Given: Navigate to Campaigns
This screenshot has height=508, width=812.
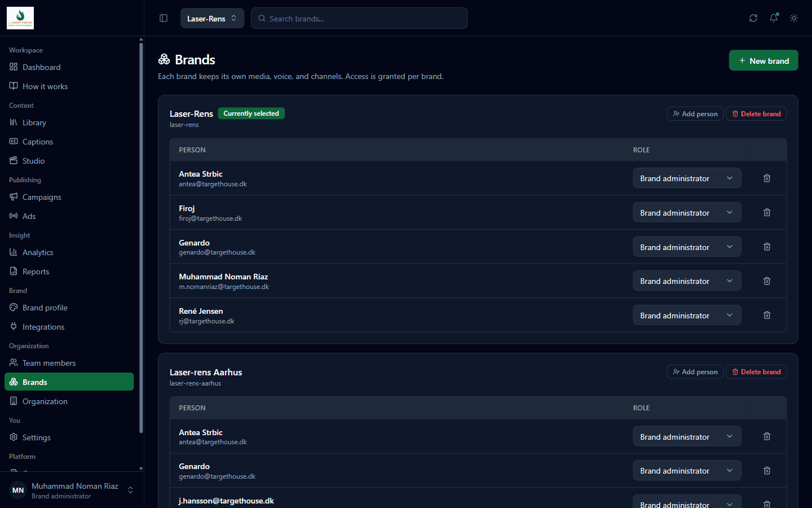Looking at the screenshot, I should tap(69, 197).
